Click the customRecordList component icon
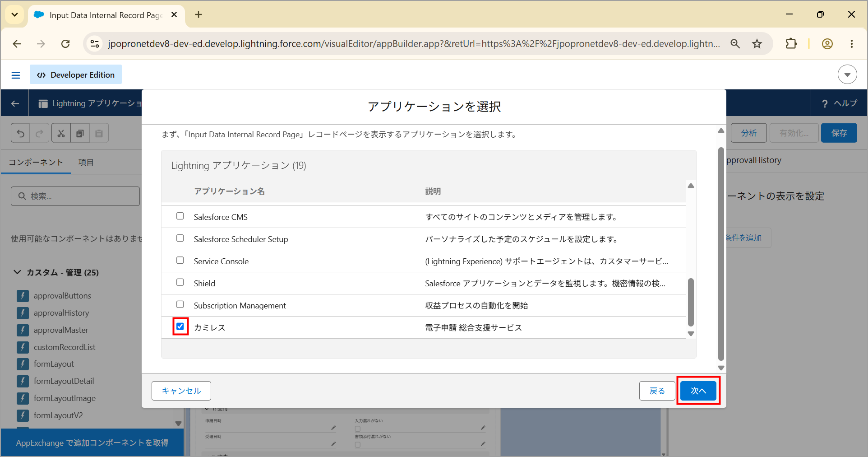868x457 pixels. tap(23, 347)
